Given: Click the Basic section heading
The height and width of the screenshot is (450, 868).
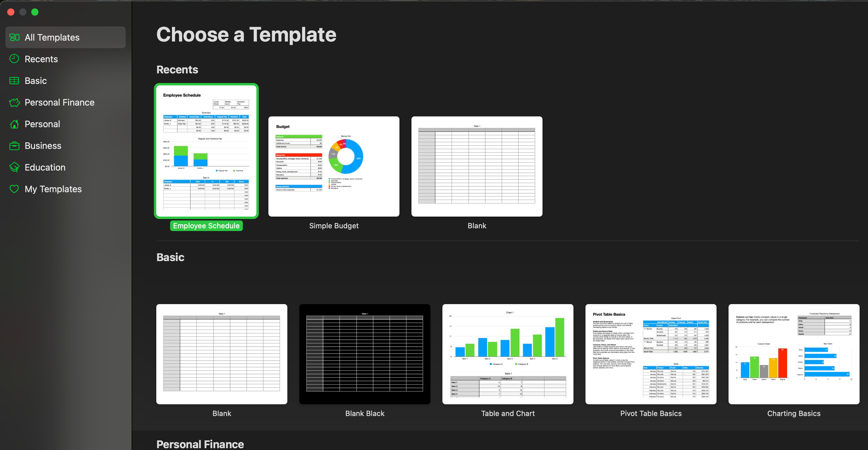Looking at the screenshot, I should click(170, 257).
